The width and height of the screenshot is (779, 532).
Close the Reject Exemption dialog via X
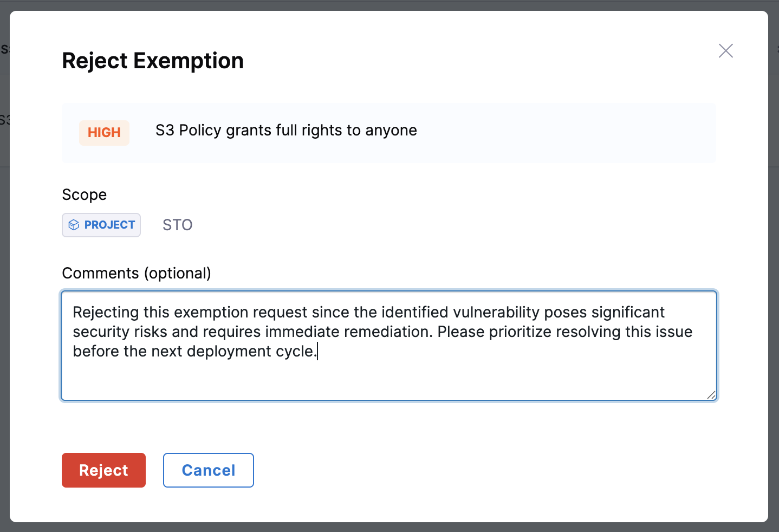725,51
